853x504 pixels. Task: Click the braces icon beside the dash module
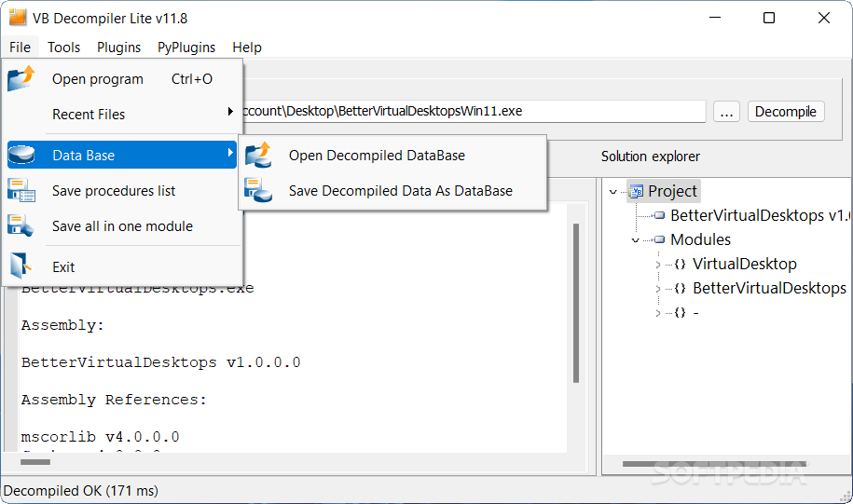680,313
